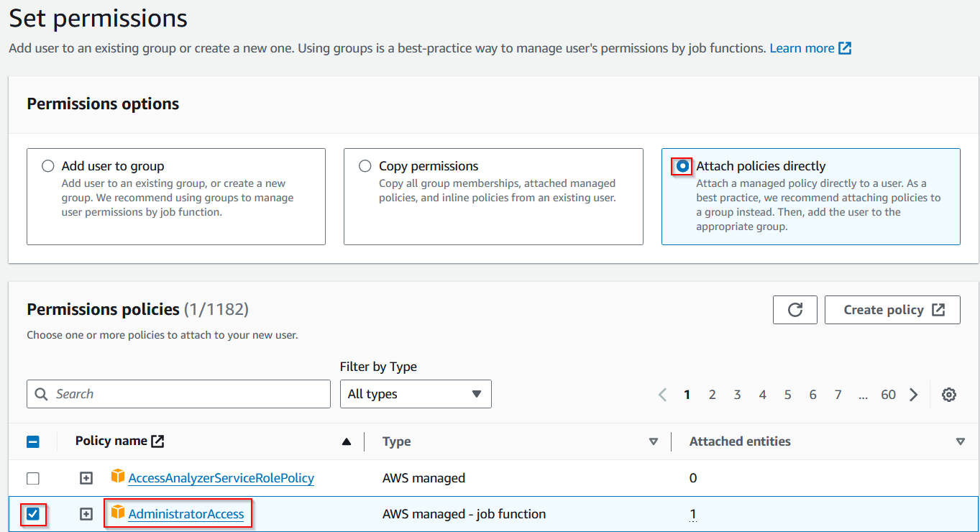This screenshot has height=532, width=980.
Task: Click the AccessAnalyzerServiceRolePolicy cube icon
Action: click(x=118, y=477)
